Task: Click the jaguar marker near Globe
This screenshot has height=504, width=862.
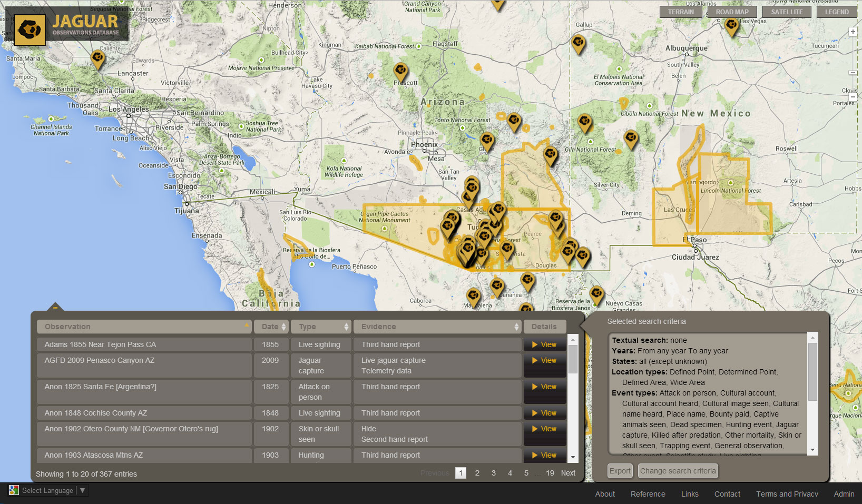Action: (x=487, y=142)
